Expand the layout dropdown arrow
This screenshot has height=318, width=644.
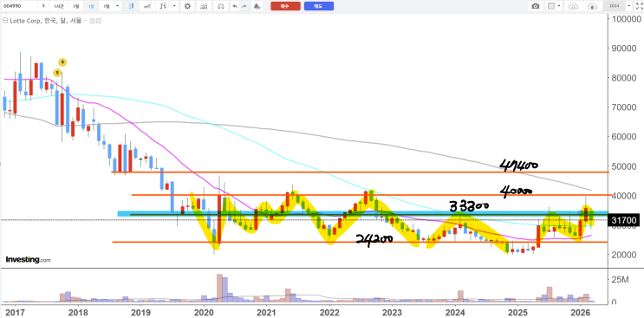pos(560,6)
